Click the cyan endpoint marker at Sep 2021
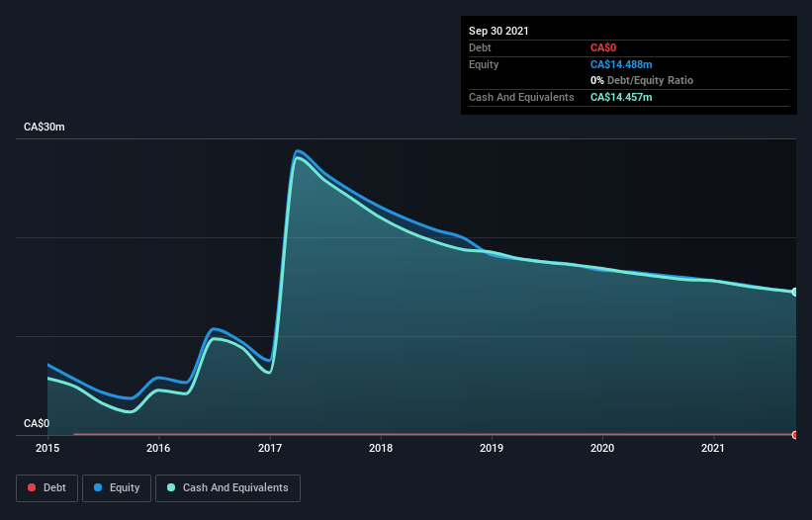 pyautogui.click(x=795, y=292)
